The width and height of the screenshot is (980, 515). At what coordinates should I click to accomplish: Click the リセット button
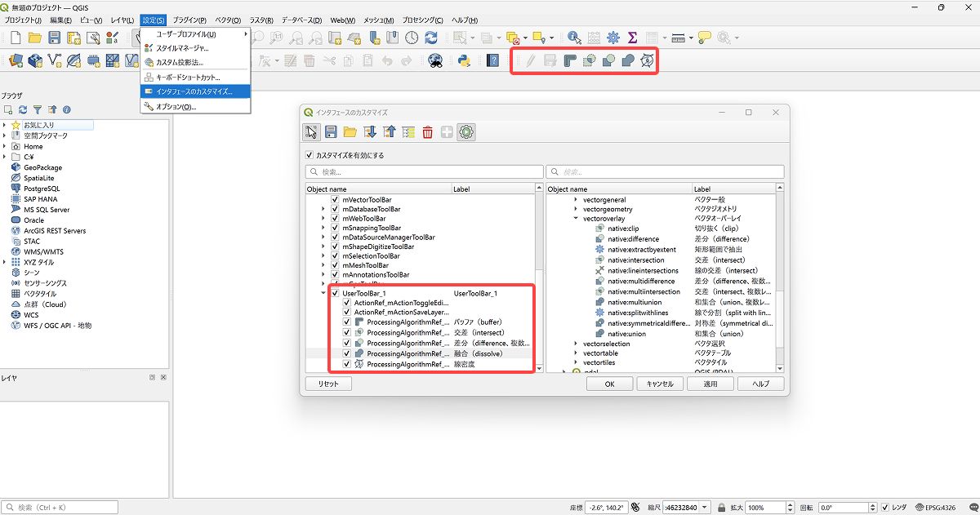click(328, 384)
